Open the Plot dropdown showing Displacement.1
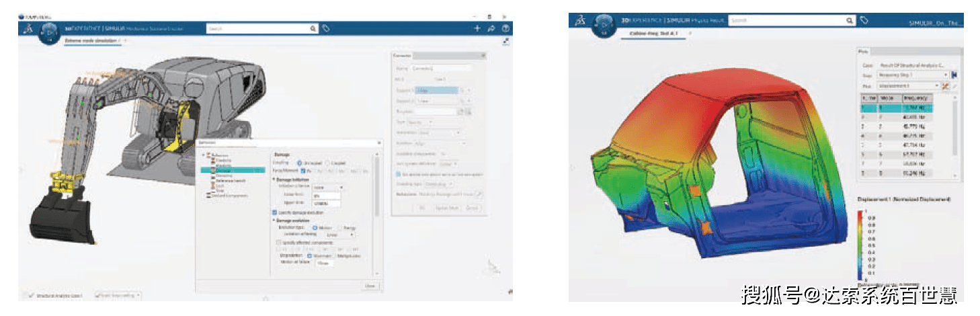Viewport: 980px width, 316px height. pos(909,86)
